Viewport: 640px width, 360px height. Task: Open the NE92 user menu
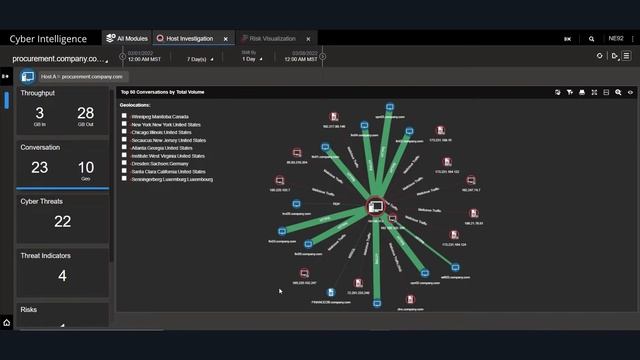[x=616, y=38]
